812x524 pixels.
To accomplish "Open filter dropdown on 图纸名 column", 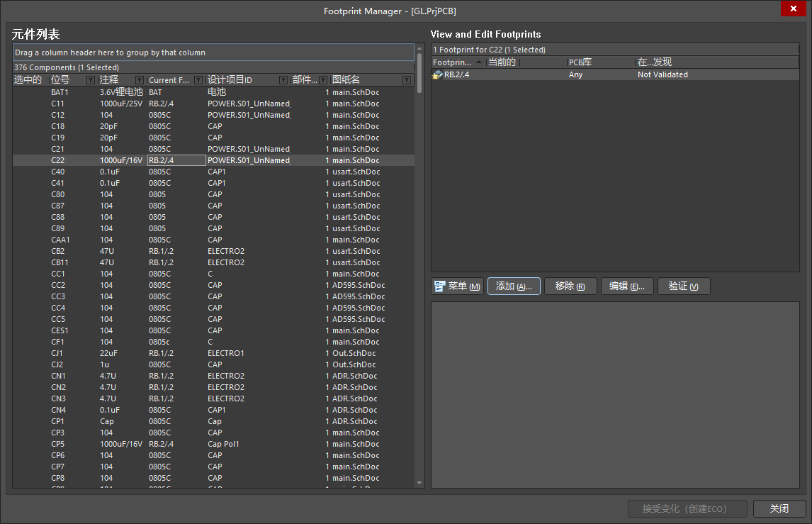I will pos(407,80).
